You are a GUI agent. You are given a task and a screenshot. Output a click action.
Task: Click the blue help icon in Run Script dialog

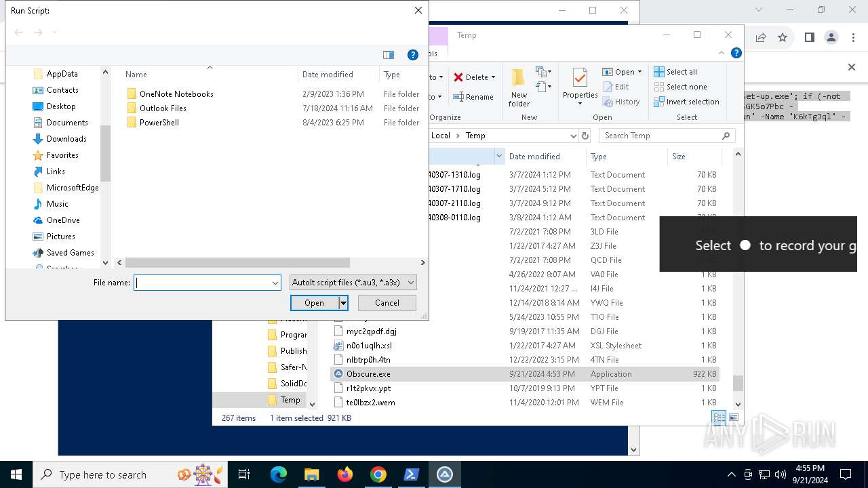(412, 55)
